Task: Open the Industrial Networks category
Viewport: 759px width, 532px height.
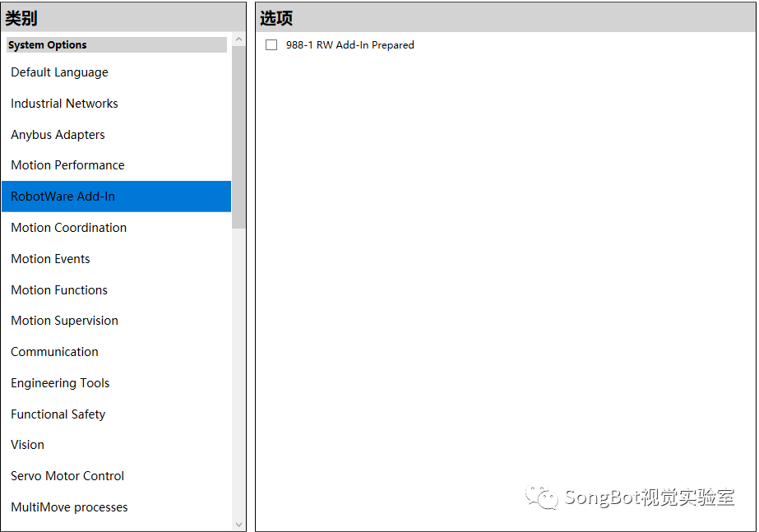Action: [117, 103]
